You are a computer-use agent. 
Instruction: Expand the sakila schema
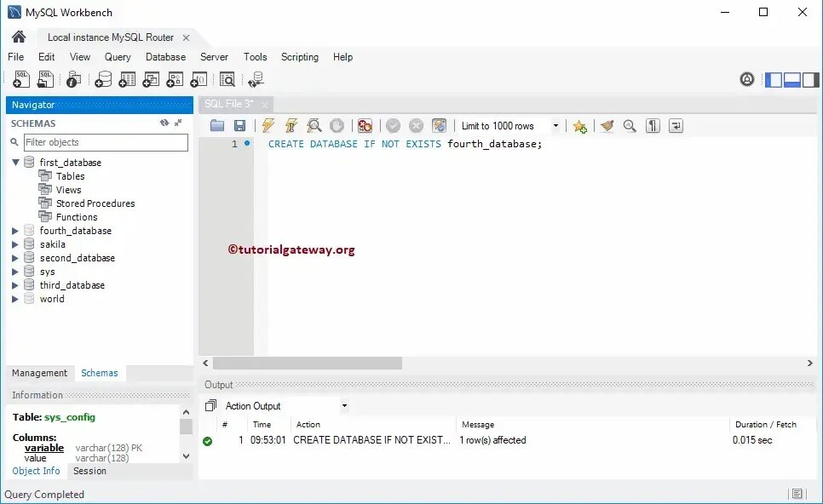[x=15, y=244]
